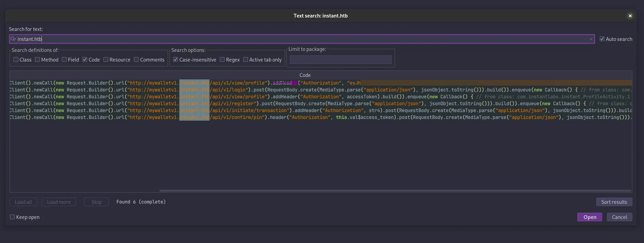Click the Limit to package input field

point(340,59)
